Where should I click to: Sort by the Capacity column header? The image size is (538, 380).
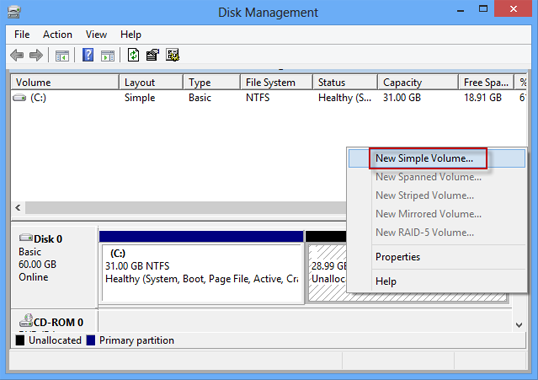(x=418, y=82)
